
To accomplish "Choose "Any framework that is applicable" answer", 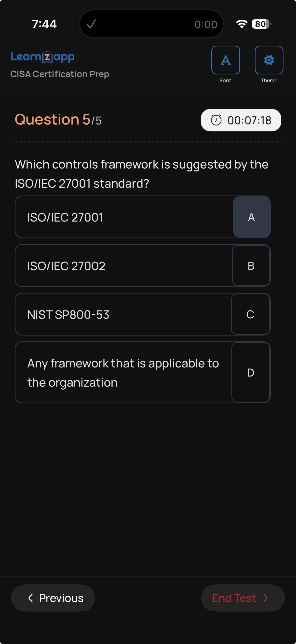I will [x=123, y=373].
